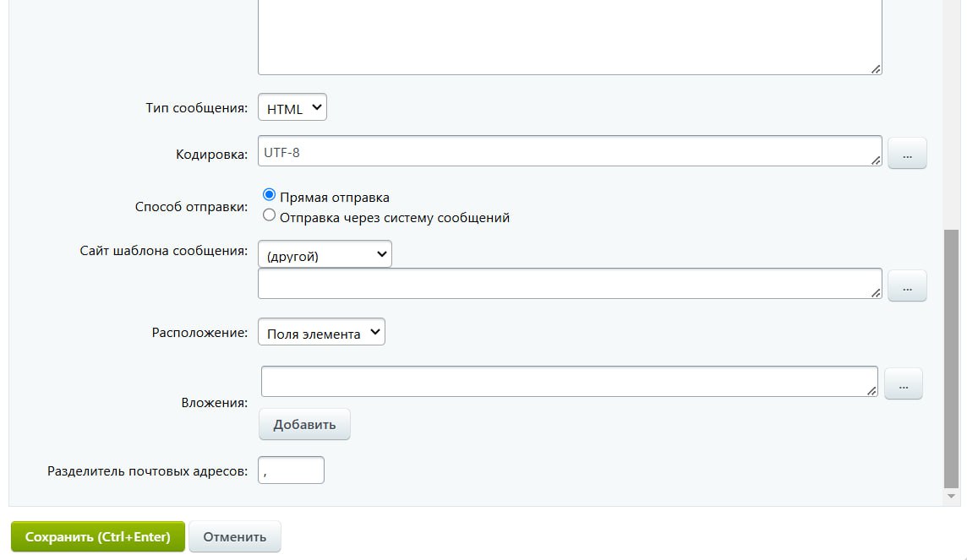
Task: Click the Отменить button
Action: tap(234, 536)
